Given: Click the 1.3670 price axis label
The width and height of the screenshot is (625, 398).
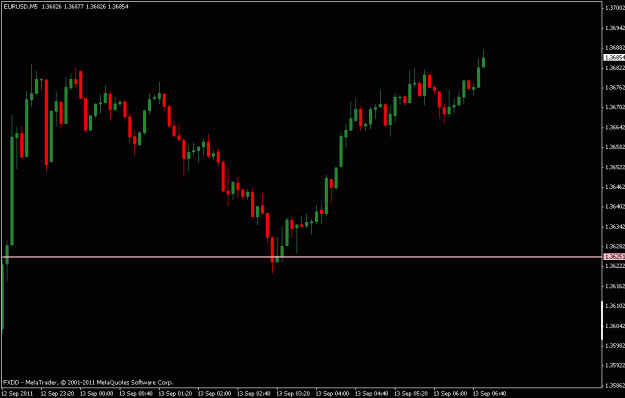Looking at the screenshot, I should (x=615, y=107).
